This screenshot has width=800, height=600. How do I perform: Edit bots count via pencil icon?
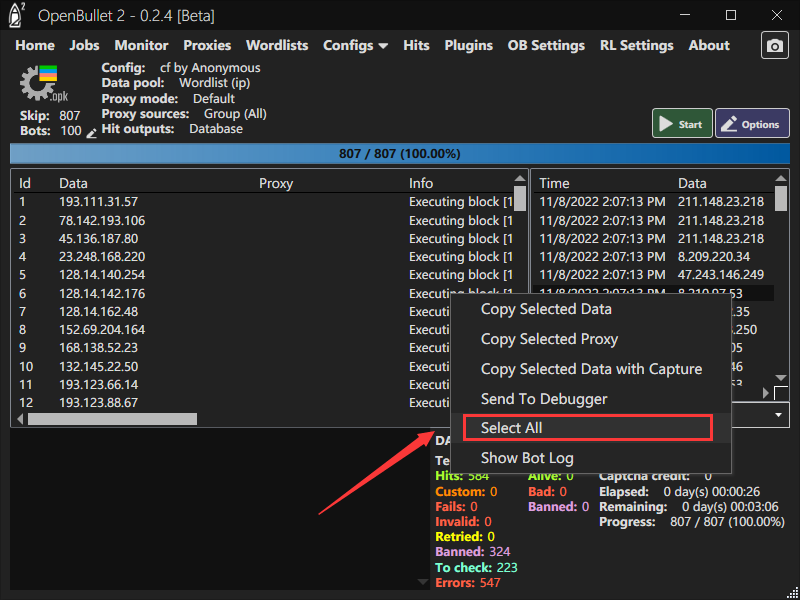tap(92, 133)
